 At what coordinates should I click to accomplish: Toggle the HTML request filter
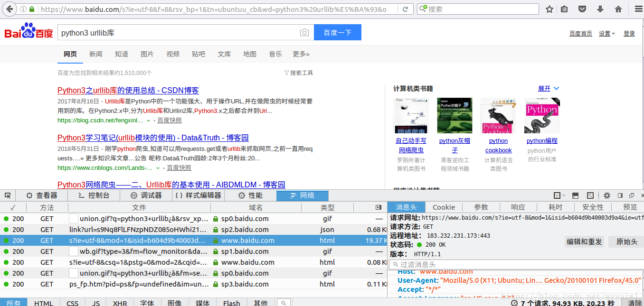[x=44, y=303]
